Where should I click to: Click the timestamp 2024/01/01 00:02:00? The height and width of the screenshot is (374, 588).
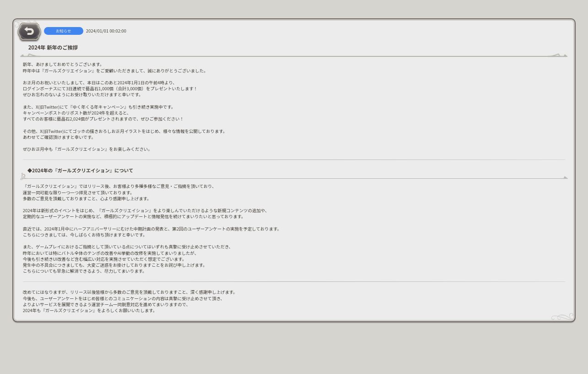tap(106, 31)
